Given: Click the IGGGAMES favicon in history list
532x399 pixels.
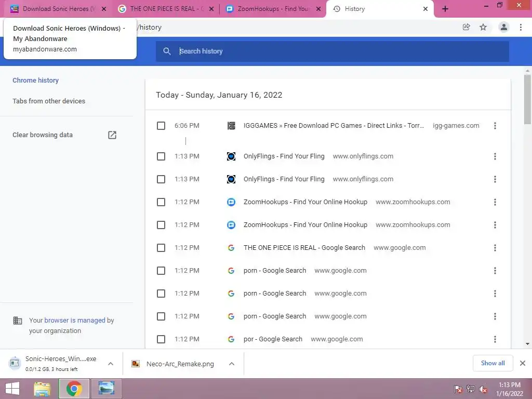Looking at the screenshot, I should (231, 126).
